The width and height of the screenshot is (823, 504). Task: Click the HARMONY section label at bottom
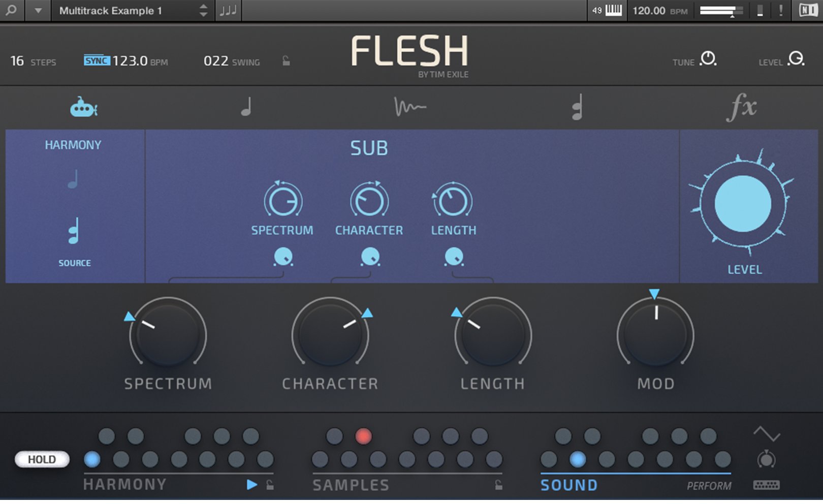(125, 485)
